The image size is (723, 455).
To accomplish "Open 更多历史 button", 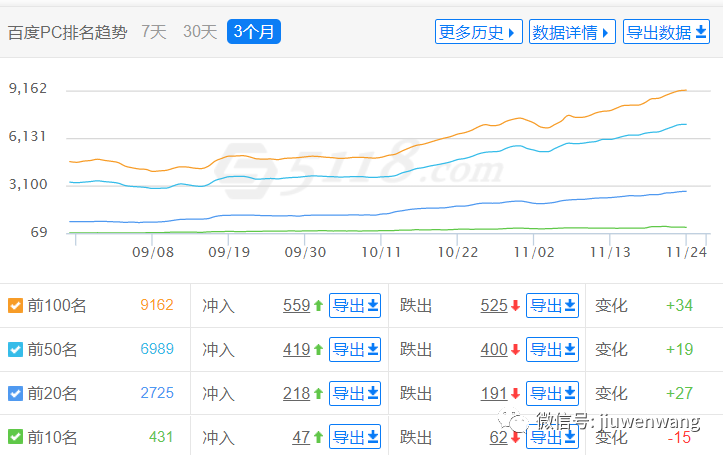I will click(478, 32).
